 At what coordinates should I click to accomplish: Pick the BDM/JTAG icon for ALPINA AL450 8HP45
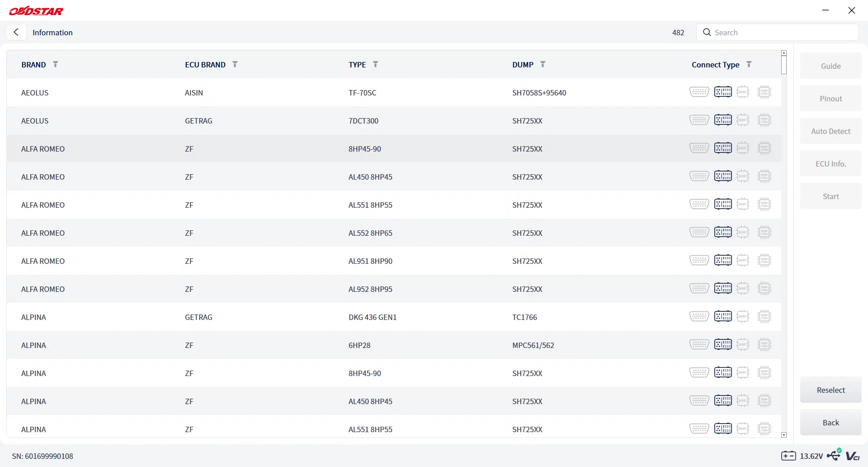(764, 400)
